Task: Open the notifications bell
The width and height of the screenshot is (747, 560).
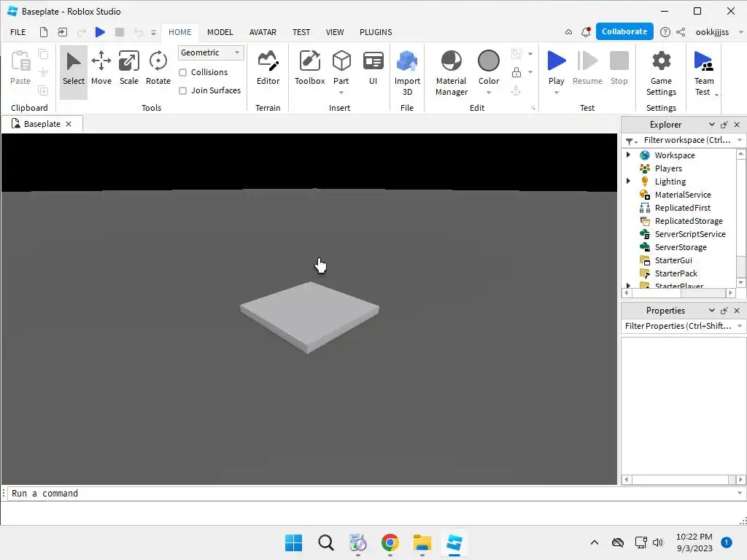Action: (x=586, y=32)
